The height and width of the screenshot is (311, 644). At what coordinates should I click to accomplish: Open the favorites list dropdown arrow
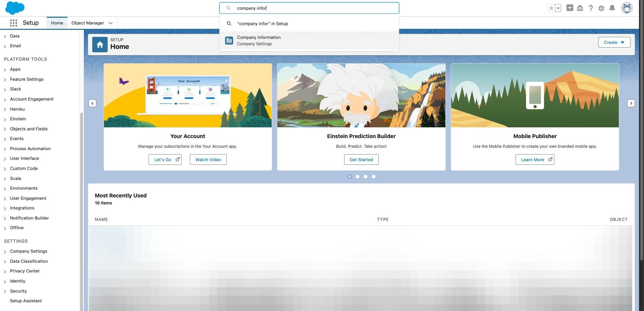tap(558, 8)
